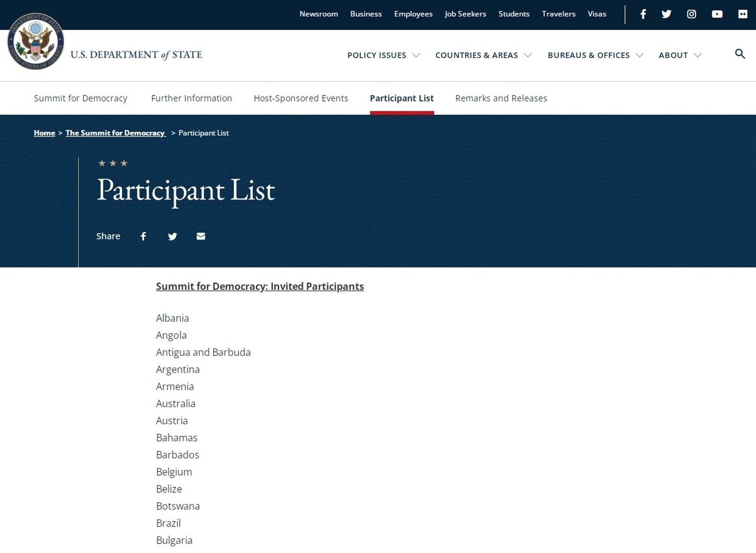Visit the Newsroom link

(x=318, y=14)
